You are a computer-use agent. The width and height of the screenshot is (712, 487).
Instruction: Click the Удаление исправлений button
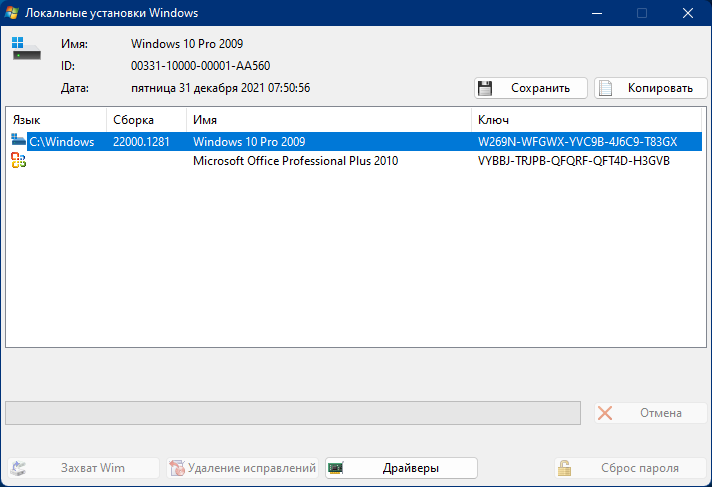coord(242,468)
